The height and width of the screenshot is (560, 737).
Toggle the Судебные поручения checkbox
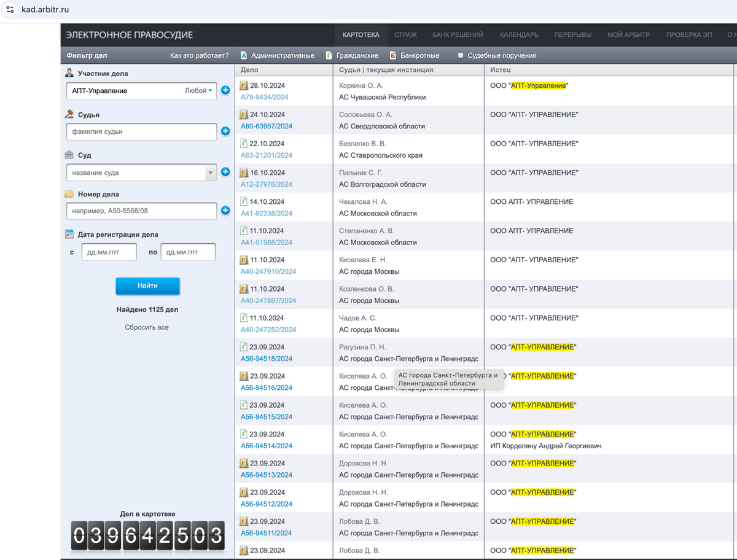coord(461,55)
